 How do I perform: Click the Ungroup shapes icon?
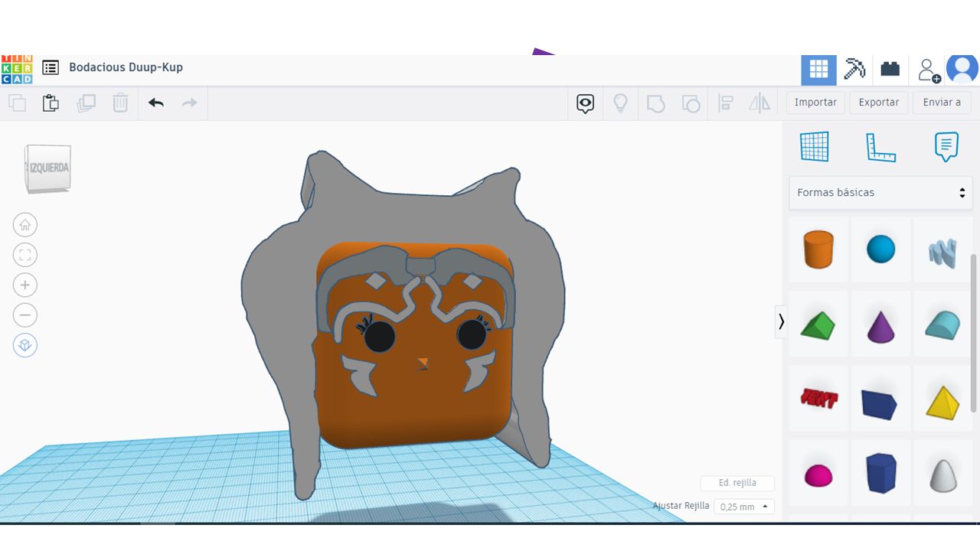pyautogui.click(x=691, y=103)
